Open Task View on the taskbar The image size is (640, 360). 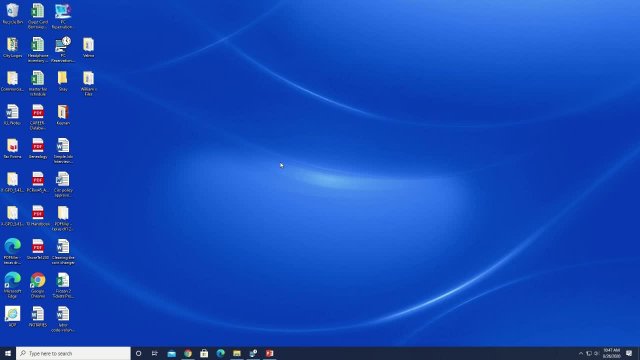tap(155, 353)
